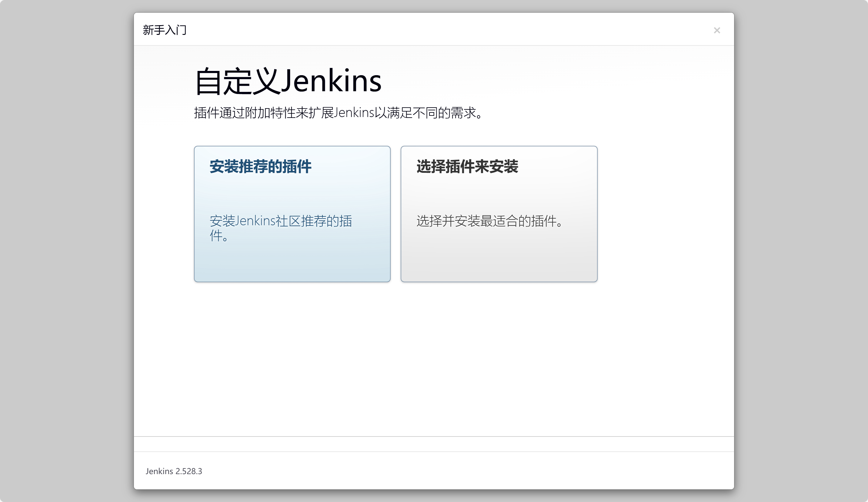Screen dimensions: 868x502
Task: Click the 安装推荐的插件 bold heading
Action: click(260, 166)
